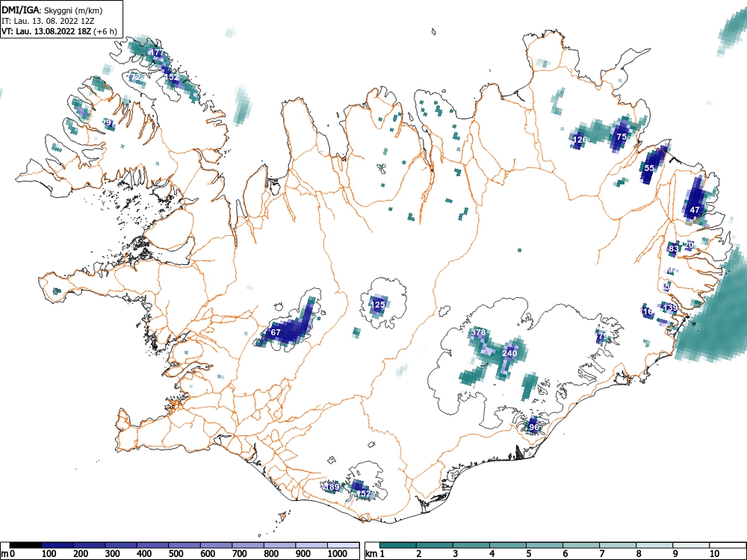This screenshot has height=560, width=747.
Task: Click the m legend swatch labeled 500
Action: (x=185, y=545)
